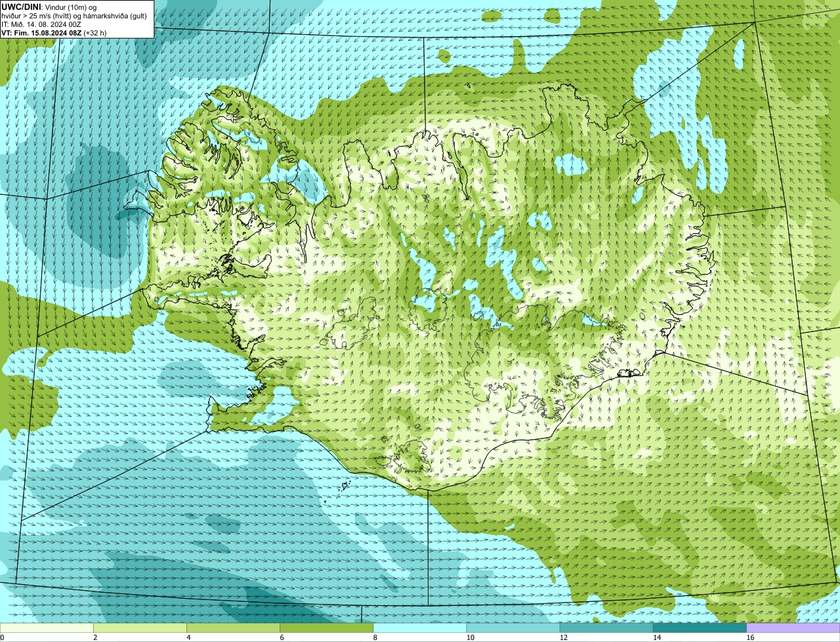Click the legend tick label "14"
This screenshot has width=840, height=642.
tap(656, 637)
